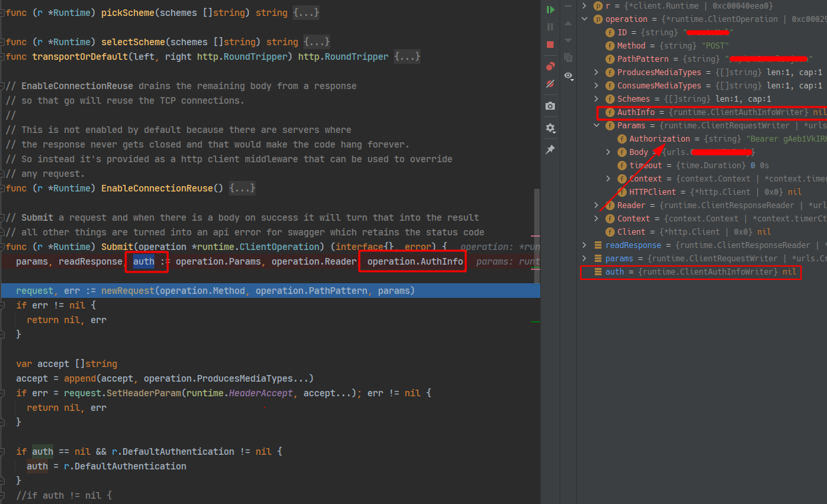Collapse the operation variable node
Viewport: 827px width, 504px height.
click(x=584, y=19)
